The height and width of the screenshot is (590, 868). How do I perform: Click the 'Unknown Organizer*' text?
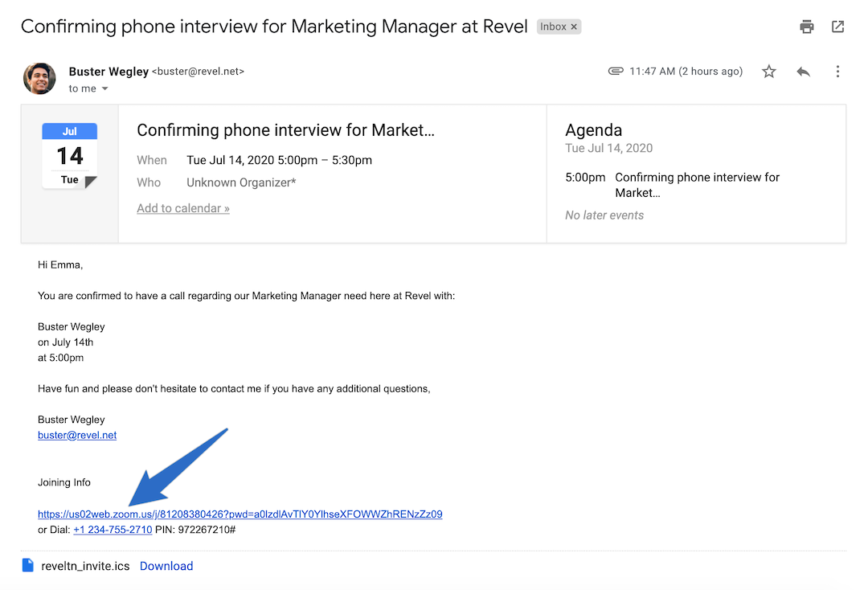(241, 182)
